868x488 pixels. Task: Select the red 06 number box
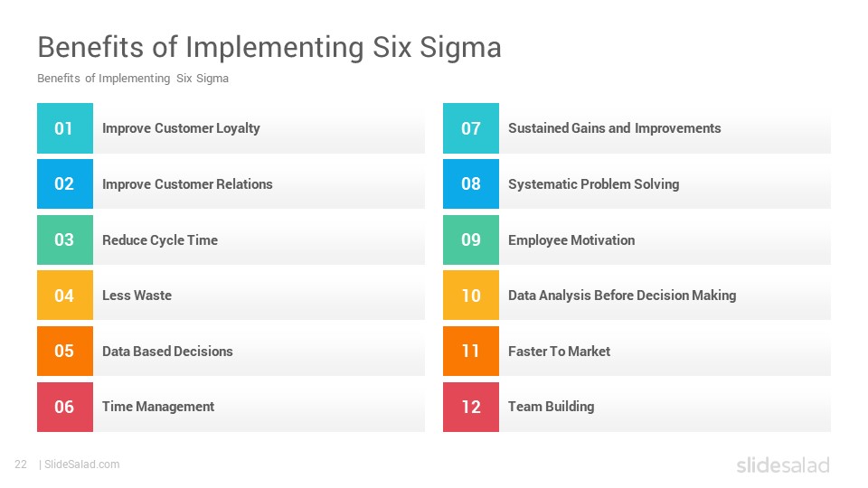[x=65, y=407]
